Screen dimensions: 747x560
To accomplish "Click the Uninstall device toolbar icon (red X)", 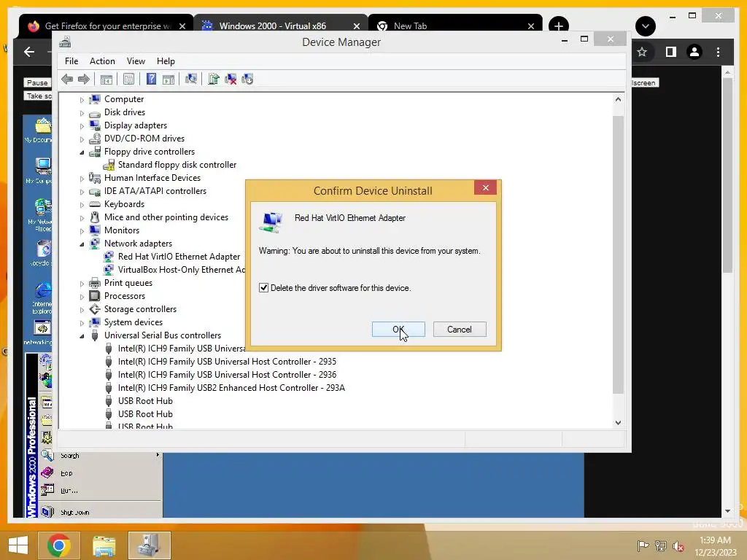I will pyautogui.click(x=231, y=79).
